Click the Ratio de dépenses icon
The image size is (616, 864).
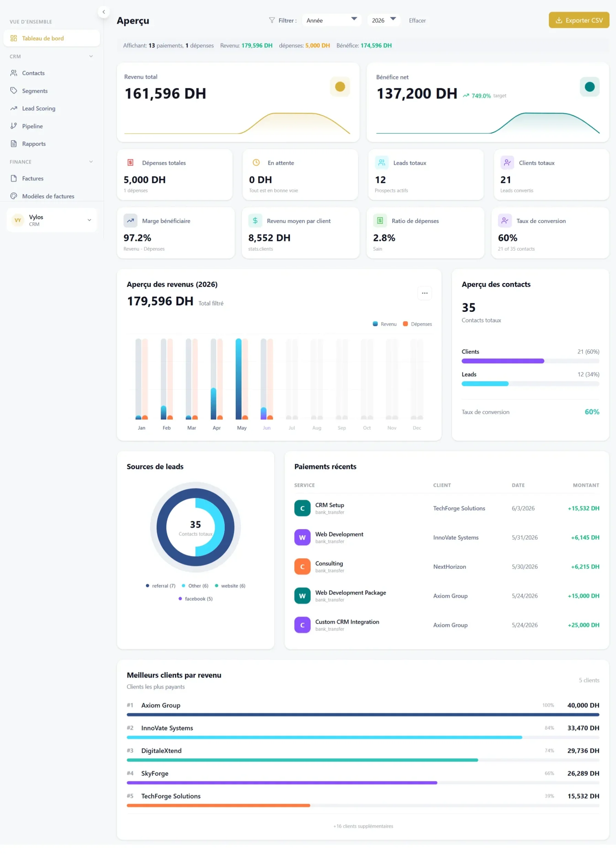pyautogui.click(x=380, y=220)
